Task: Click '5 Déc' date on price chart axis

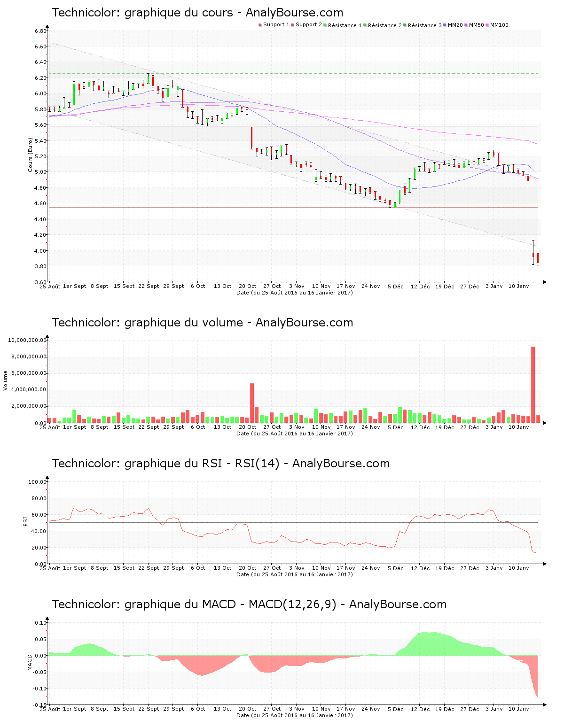Action: pos(395,286)
